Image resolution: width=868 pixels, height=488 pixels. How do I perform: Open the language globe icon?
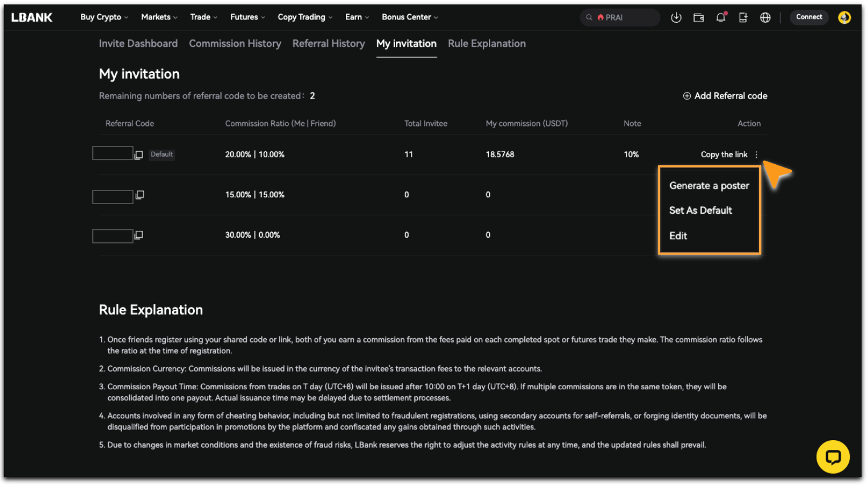[765, 18]
